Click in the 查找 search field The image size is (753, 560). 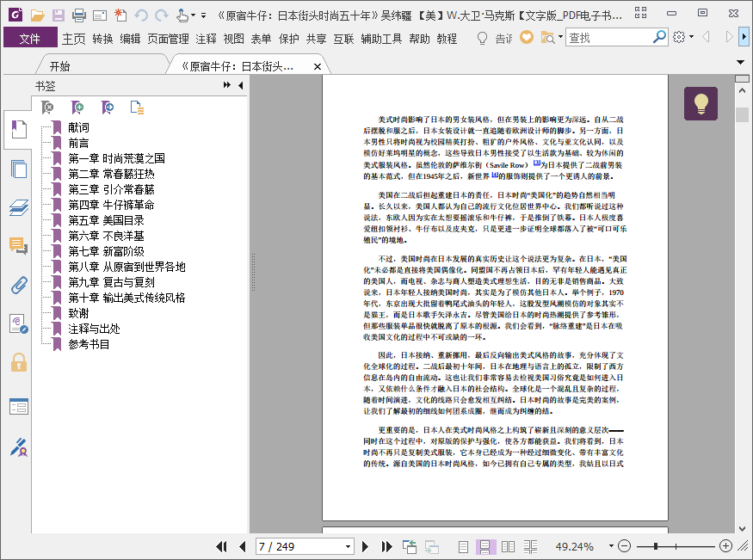[609, 37]
